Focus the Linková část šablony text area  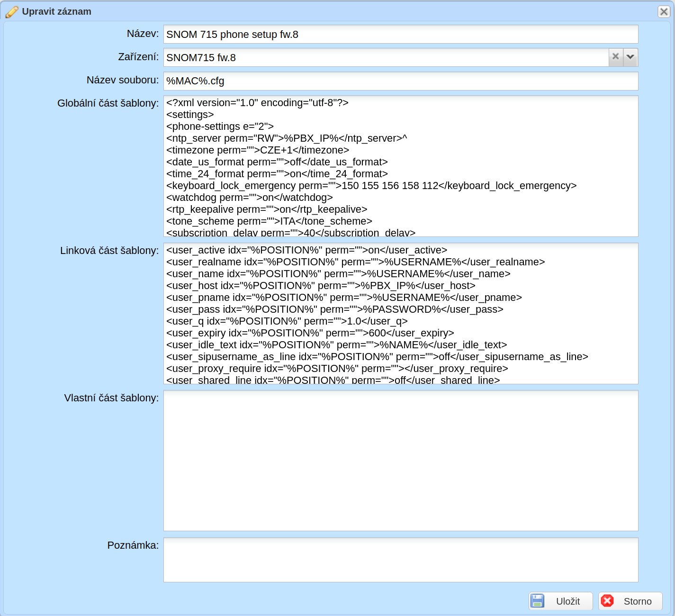pos(401,313)
